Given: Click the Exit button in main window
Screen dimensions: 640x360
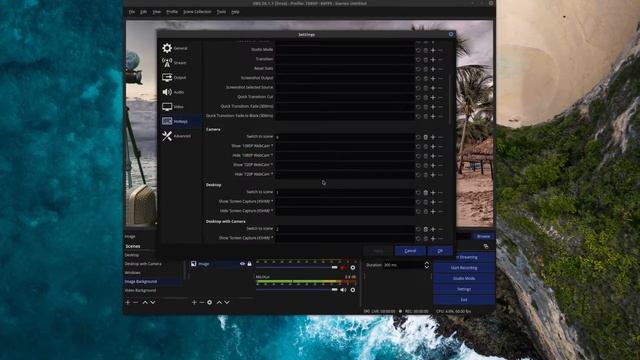Looking at the screenshot, I should (464, 300).
